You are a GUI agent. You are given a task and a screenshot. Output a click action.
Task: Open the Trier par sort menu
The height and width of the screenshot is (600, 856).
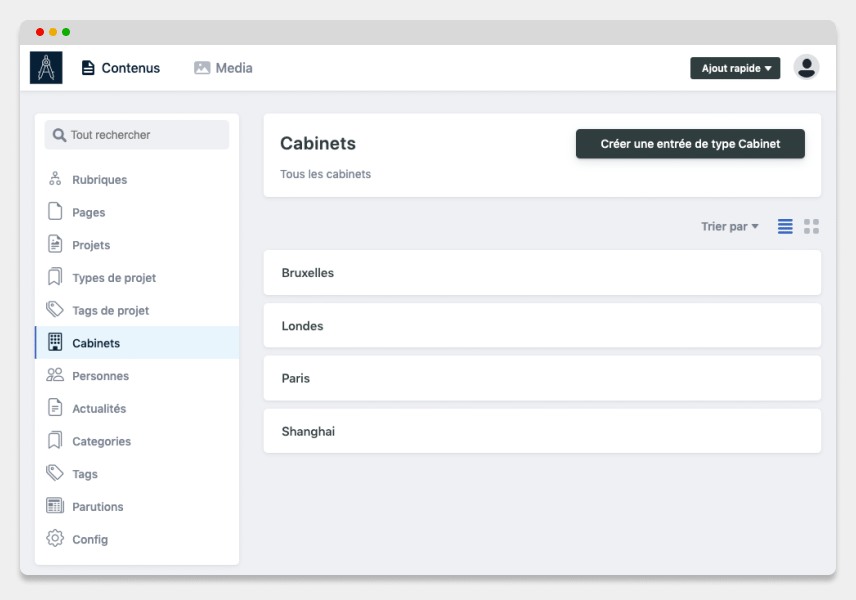(730, 227)
